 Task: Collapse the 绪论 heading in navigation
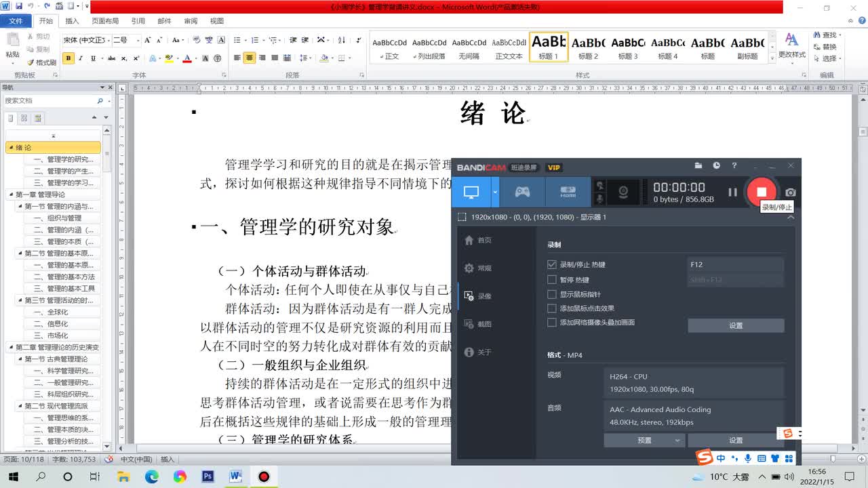pos(11,148)
